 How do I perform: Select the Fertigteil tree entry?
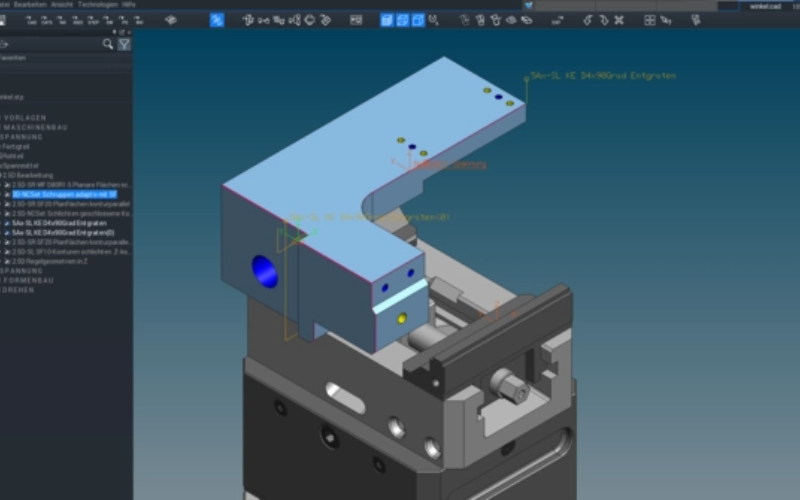15,147
